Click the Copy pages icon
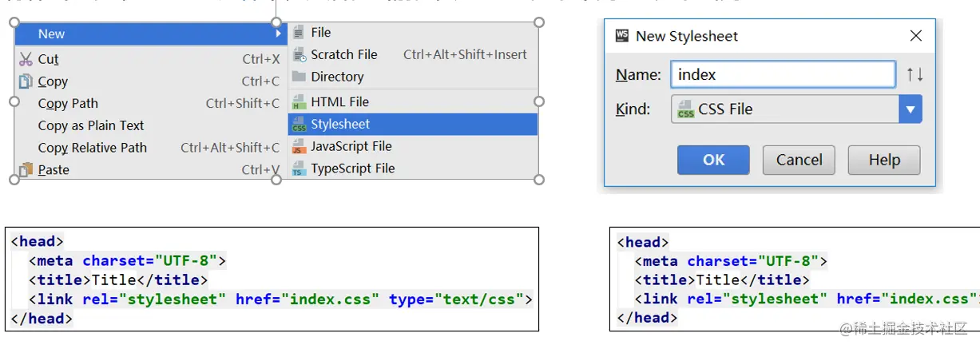Image resolution: width=980 pixels, height=349 pixels. 26,81
